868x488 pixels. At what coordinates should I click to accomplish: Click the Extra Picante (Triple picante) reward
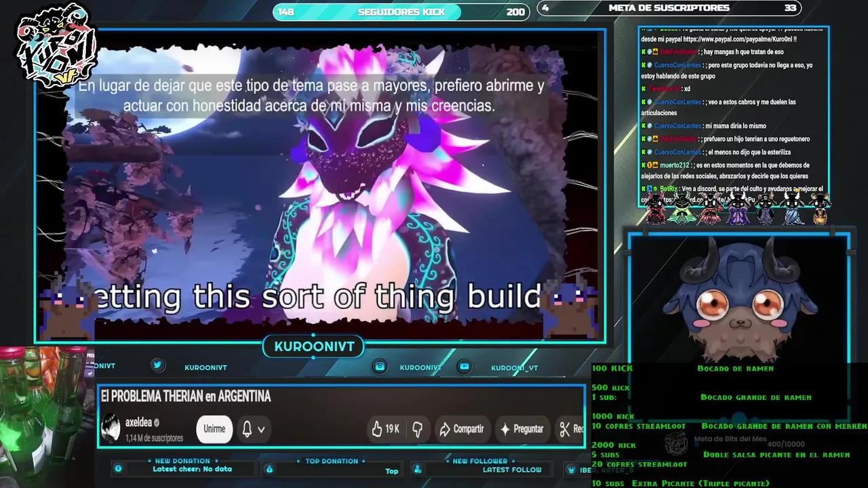point(701,483)
